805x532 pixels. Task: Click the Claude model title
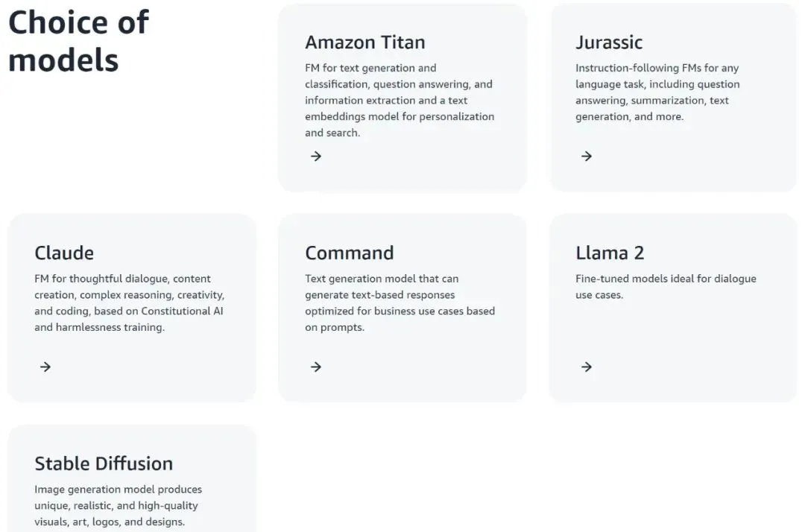(64, 253)
